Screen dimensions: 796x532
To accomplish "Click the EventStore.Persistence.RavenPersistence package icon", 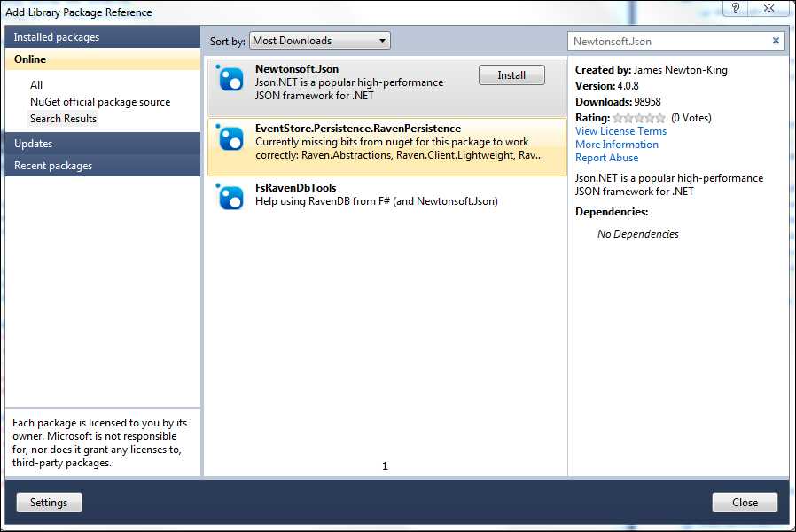I will click(230, 138).
